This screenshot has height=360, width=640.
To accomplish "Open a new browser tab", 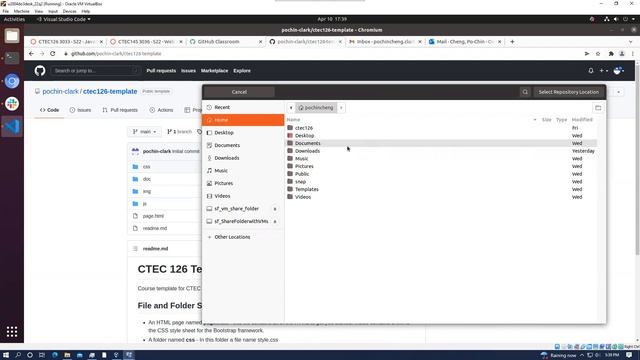I will point(512,42).
